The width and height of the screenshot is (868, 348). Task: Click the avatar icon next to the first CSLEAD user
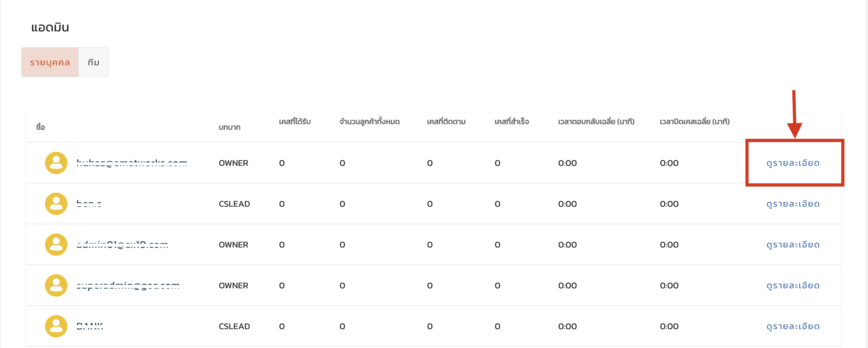pyautogui.click(x=56, y=204)
